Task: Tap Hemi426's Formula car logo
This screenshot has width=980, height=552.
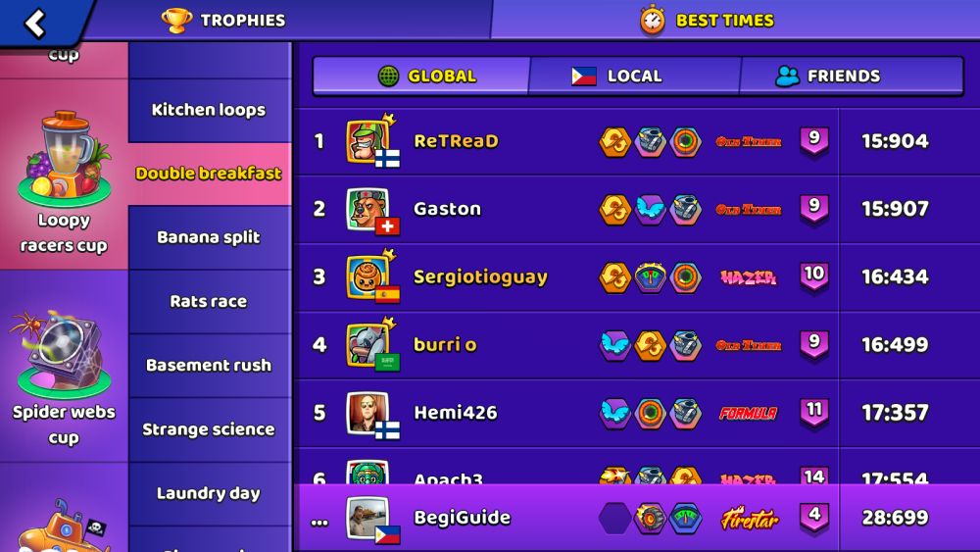Action: pos(748,413)
